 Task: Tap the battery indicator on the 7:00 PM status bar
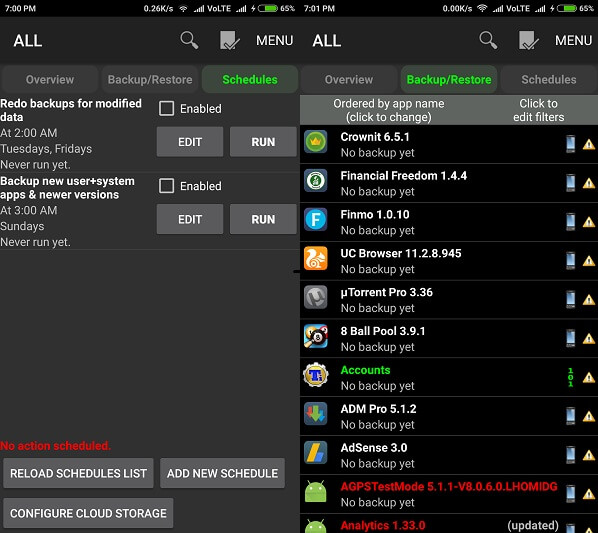[x=268, y=8]
